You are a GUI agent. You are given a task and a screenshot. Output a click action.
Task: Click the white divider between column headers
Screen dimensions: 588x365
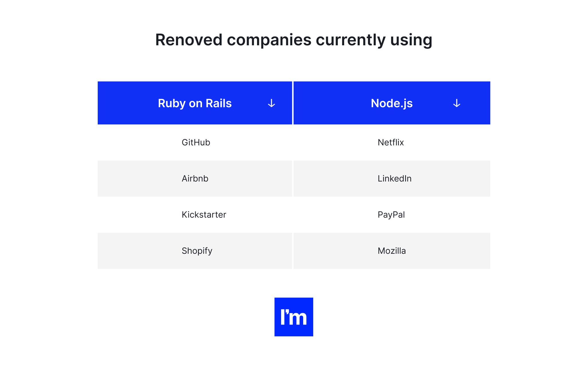point(293,103)
